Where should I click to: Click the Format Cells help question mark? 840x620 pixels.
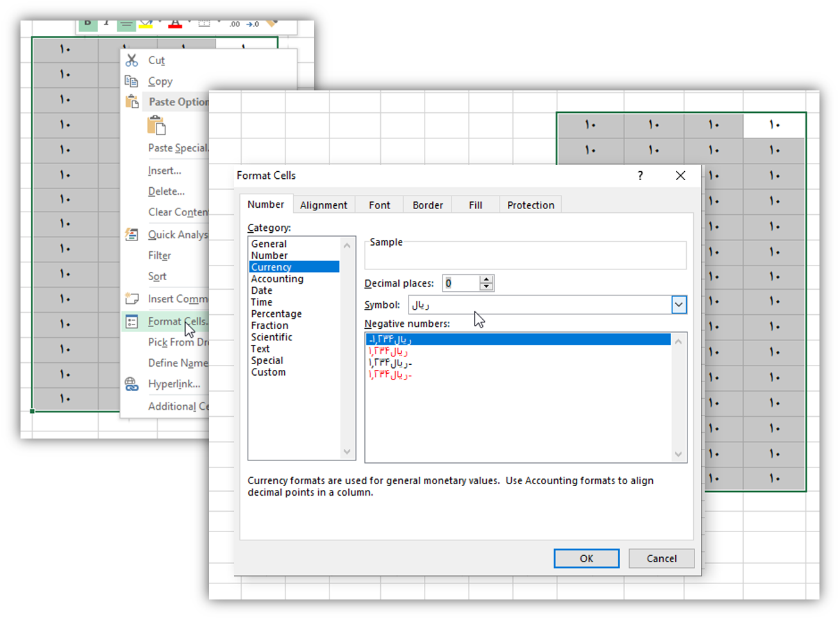(x=640, y=176)
